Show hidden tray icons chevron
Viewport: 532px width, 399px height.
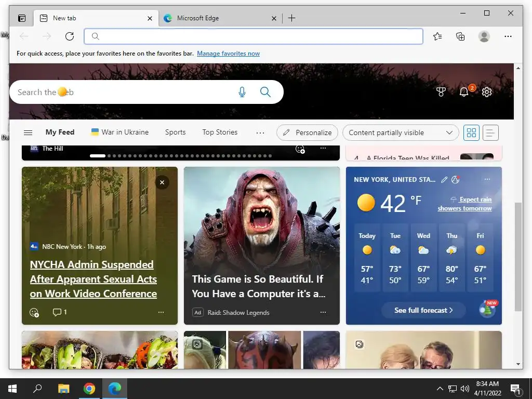point(440,389)
